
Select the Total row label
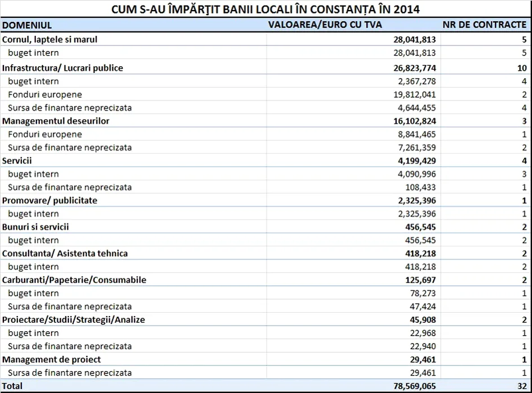pos(13,386)
